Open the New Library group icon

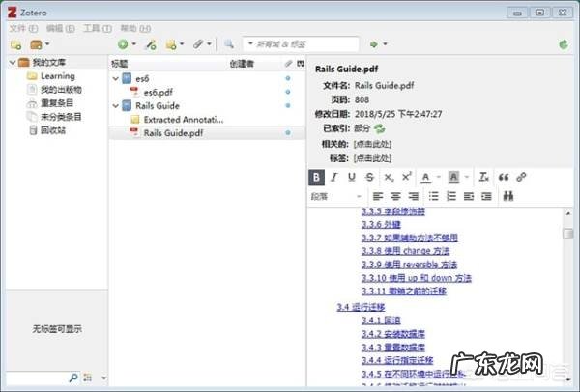(36, 44)
